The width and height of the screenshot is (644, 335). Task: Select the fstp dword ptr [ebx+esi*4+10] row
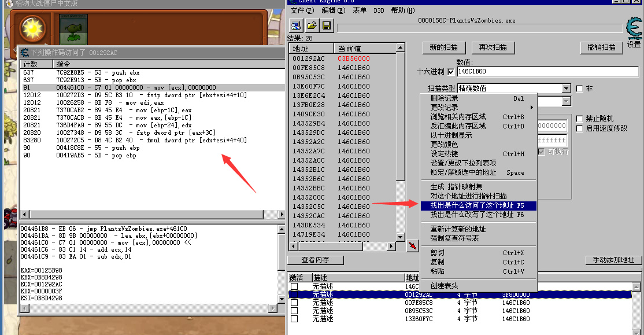153,95
